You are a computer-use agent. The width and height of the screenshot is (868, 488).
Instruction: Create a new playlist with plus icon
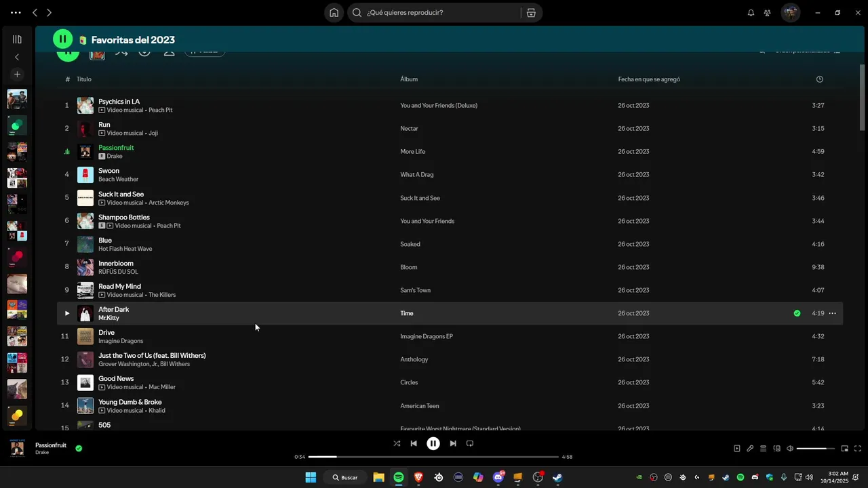(17, 74)
